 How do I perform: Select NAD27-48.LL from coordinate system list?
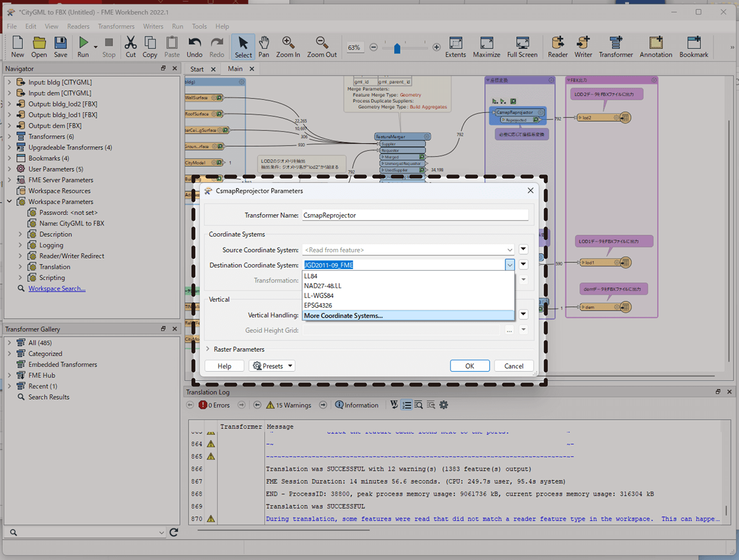408,286
